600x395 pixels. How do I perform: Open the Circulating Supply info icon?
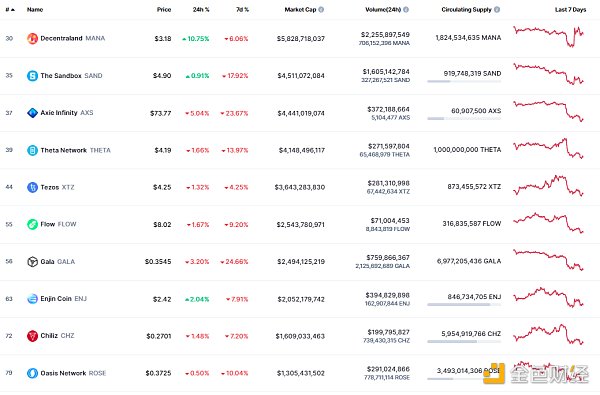(497, 10)
